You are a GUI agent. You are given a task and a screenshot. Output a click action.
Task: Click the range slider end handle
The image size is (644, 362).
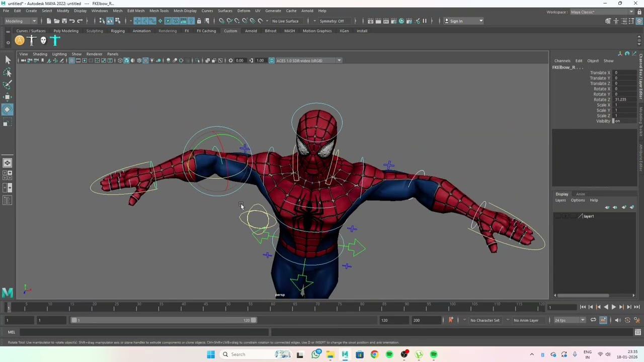point(254,320)
